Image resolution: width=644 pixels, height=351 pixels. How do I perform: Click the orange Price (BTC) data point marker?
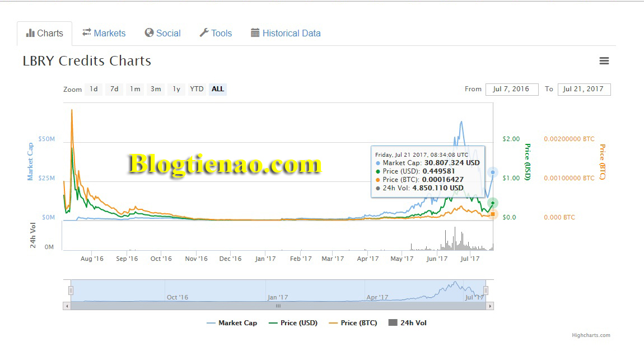point(492,214)
